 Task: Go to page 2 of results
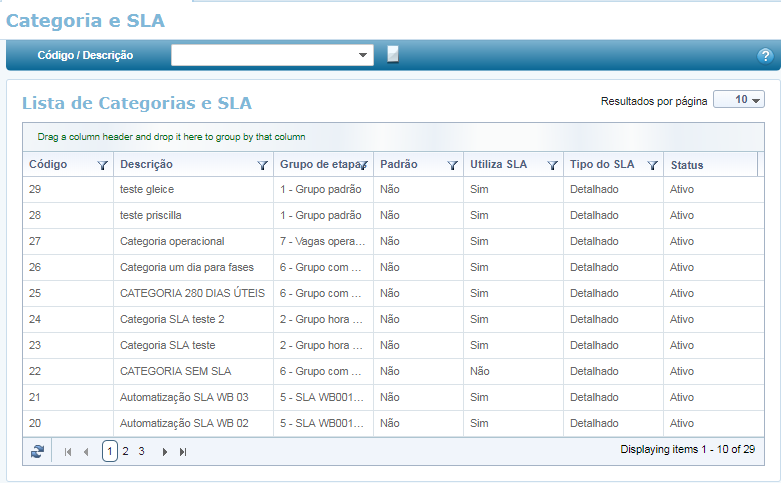(x=125, y=452)
